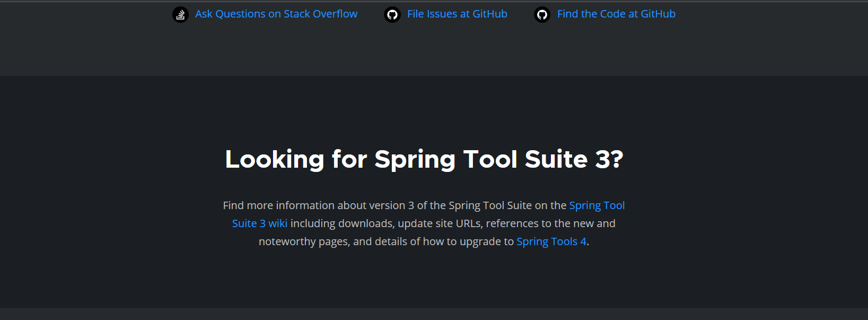Click the 'Suite 3 wiki' link text
The height and width of the screenshot is (320, 868).
pos(260,223)
